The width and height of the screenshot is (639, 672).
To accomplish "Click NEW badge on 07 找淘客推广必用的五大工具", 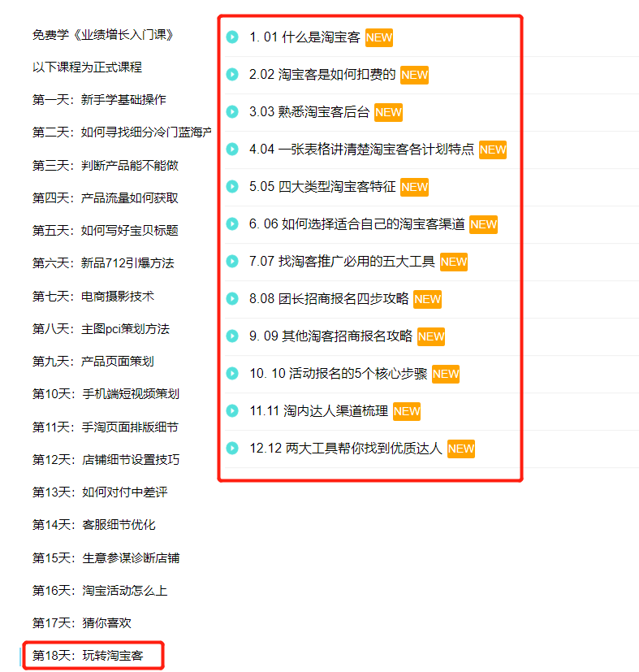I will pos(454,262).
